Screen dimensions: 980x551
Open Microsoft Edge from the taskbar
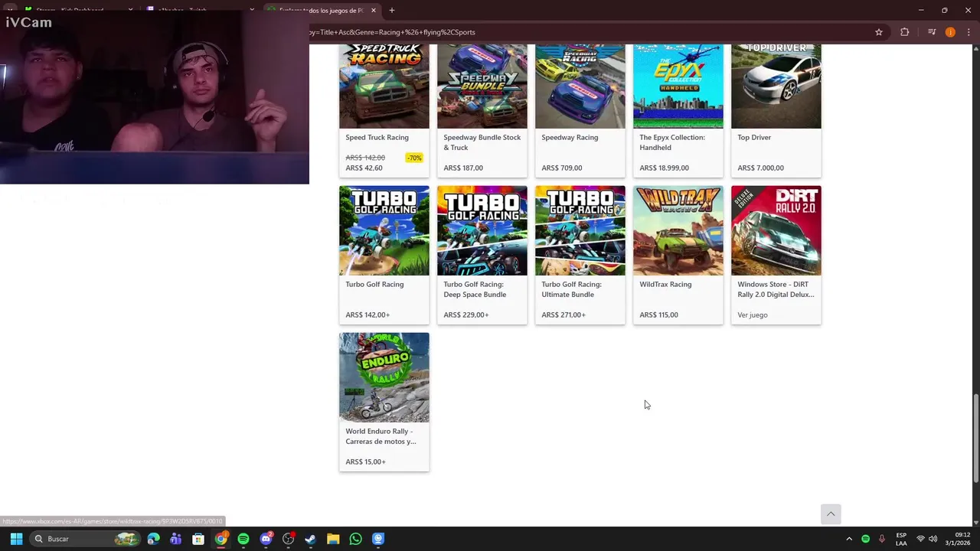[x=154, y=539]
